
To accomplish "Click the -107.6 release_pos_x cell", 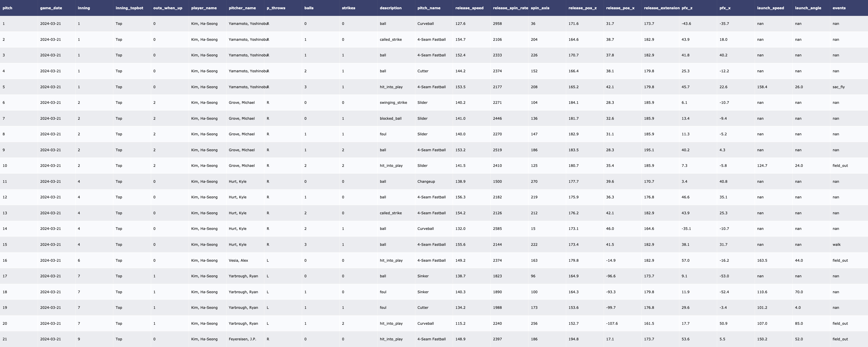I will [612, 323].
